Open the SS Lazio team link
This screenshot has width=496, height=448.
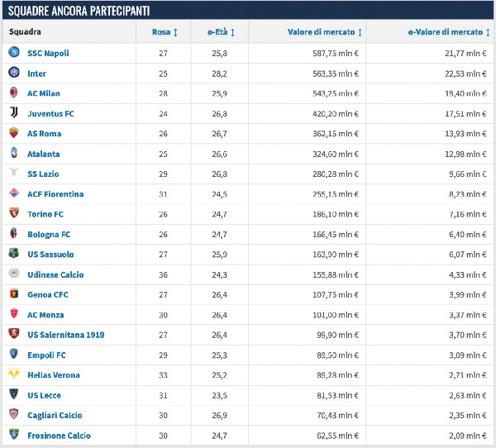tap(43, 174)
